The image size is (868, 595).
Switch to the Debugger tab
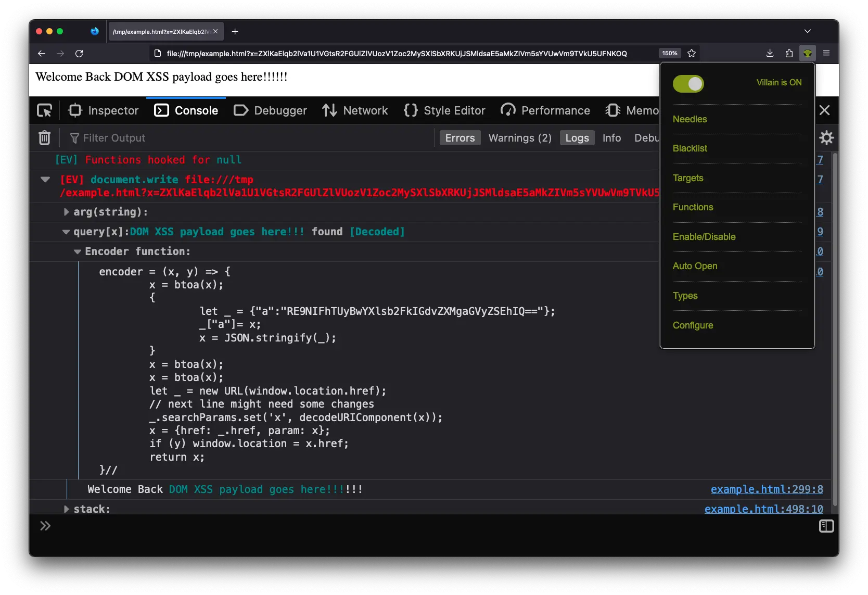(271, 110)
